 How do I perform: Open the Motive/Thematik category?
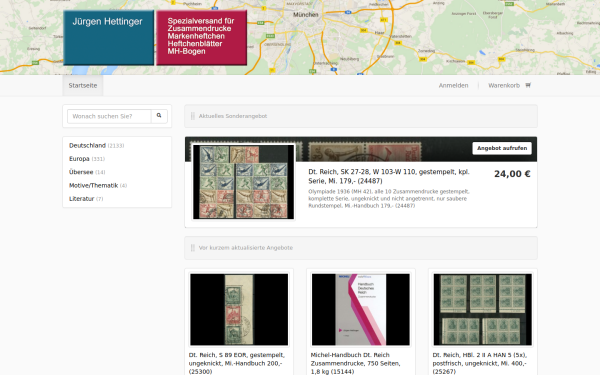coord(93,186)
